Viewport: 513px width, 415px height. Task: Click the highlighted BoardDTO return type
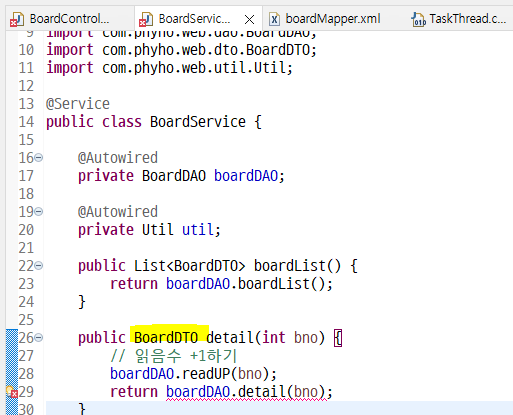pos(166,338)
